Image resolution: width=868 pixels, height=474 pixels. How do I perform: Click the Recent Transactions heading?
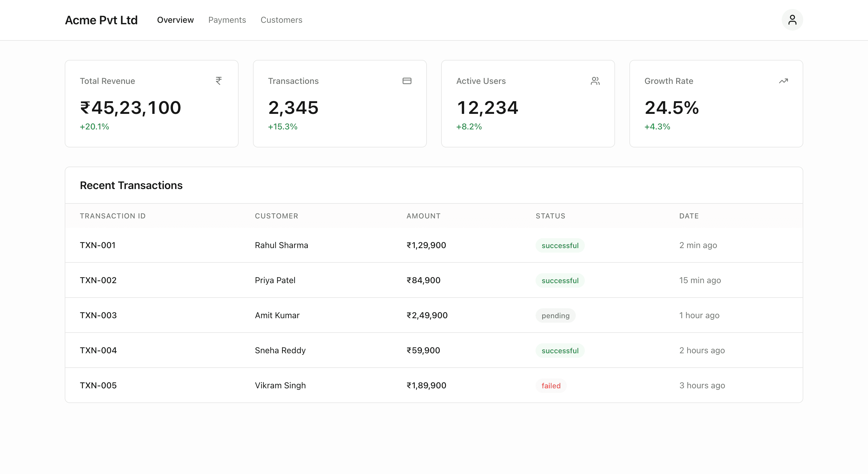pos(131,185)
